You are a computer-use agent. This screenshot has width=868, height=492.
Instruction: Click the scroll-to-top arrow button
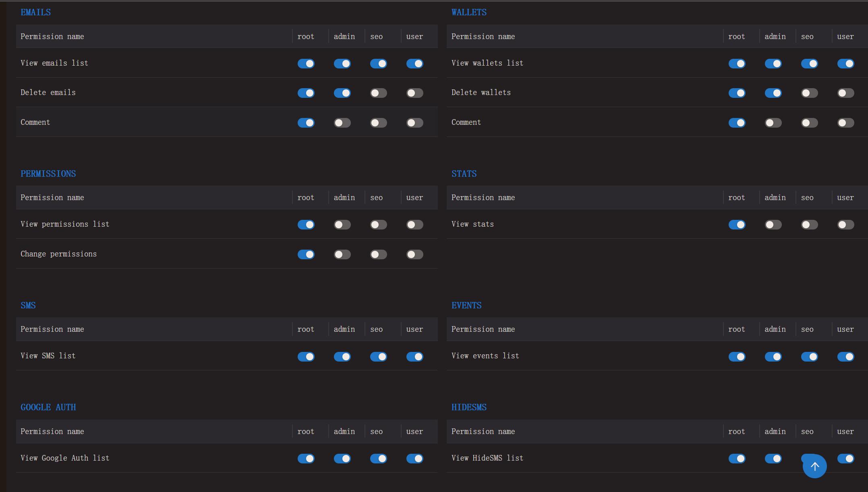pos(814,466)
